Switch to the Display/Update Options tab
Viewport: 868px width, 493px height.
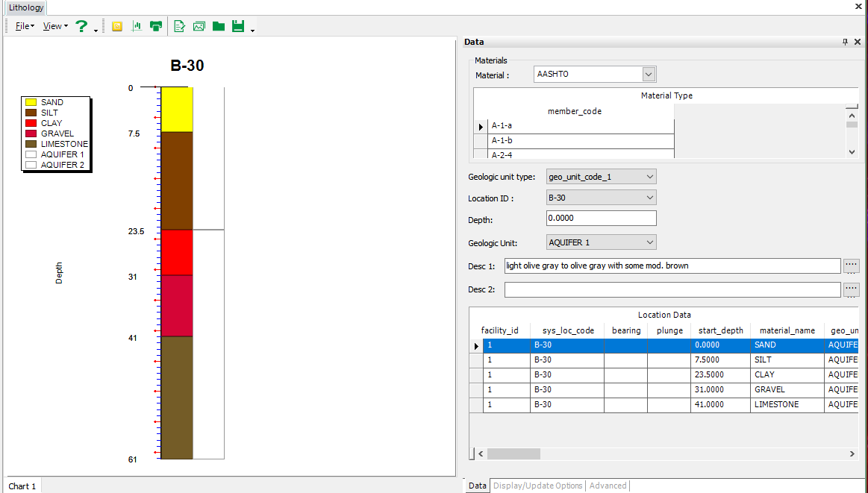(537, 486)
